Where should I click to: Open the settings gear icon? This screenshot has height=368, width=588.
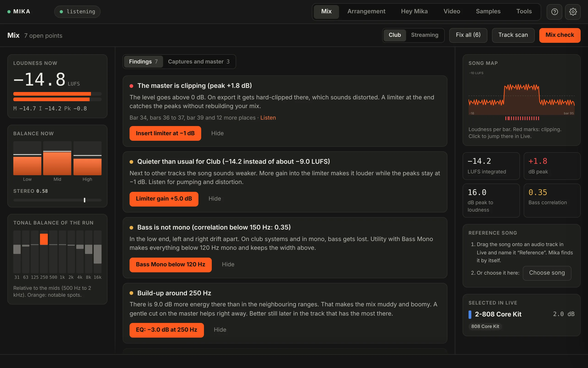pyautogui.click(x=573, y=12)
